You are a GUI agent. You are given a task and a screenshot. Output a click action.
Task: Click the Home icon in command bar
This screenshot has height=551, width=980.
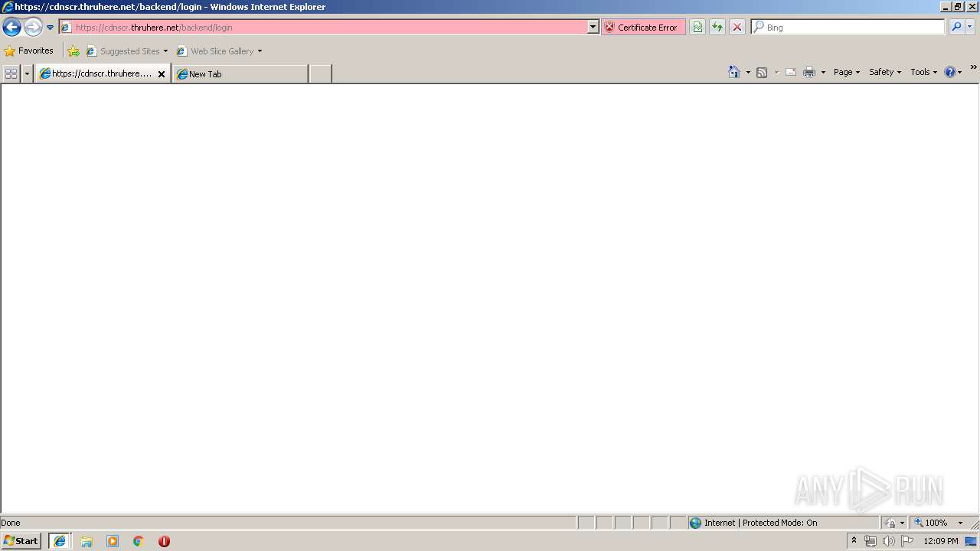(x=734, y=72)
